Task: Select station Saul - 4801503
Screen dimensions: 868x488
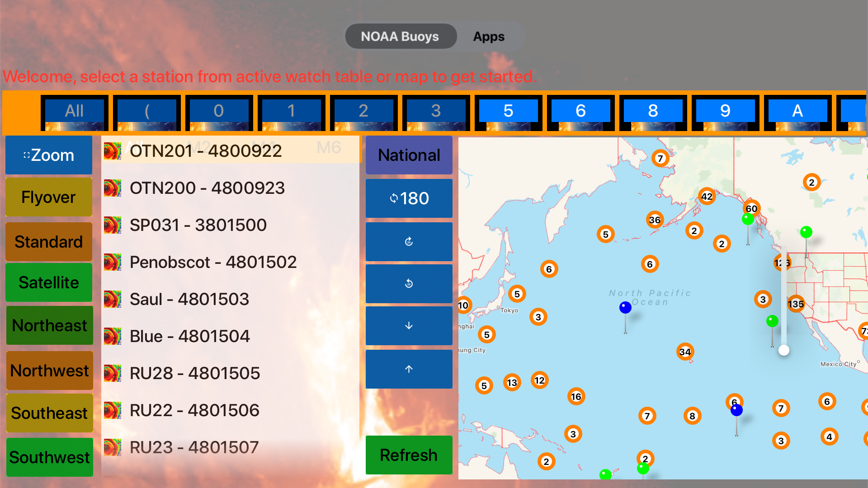Action: [231, 299]
